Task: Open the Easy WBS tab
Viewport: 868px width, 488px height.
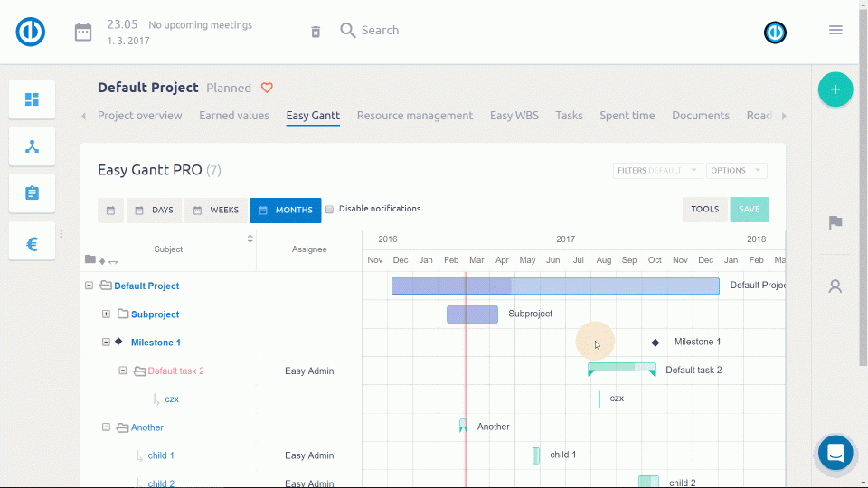Action: point(514,116)
